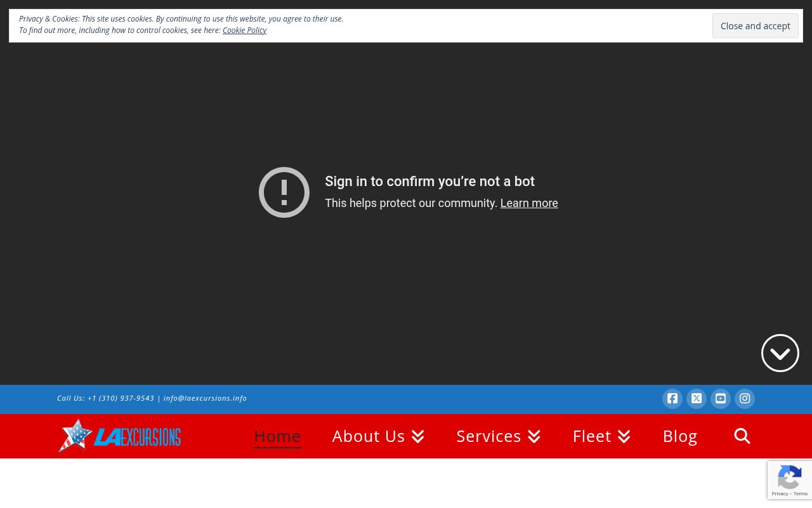Visit the YouTube channel icon

pos(721,399)
